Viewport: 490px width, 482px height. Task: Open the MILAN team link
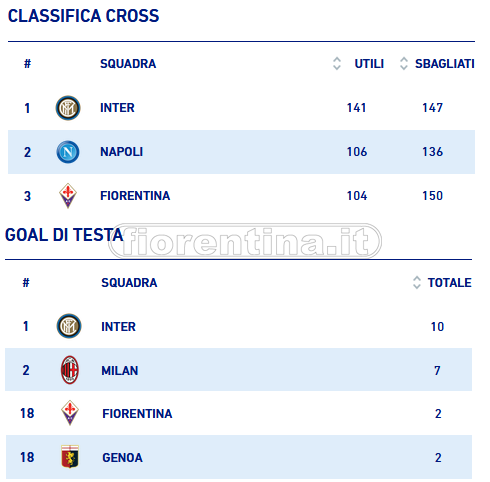120,371
